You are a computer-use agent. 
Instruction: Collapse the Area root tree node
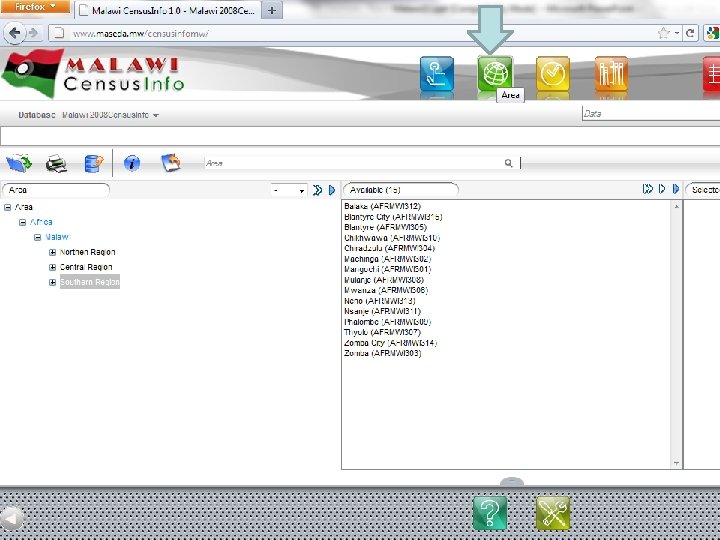coord(7,208)
